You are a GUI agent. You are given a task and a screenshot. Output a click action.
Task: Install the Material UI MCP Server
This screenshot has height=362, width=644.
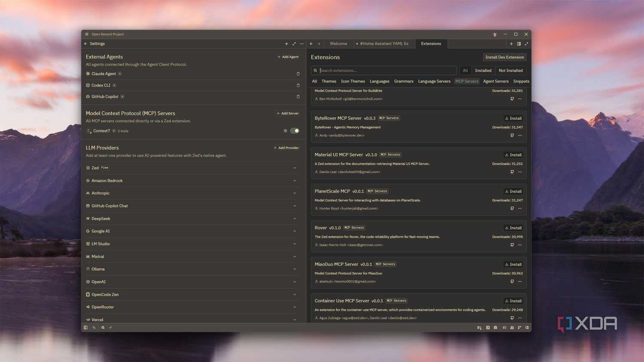[x=513, y=155]
